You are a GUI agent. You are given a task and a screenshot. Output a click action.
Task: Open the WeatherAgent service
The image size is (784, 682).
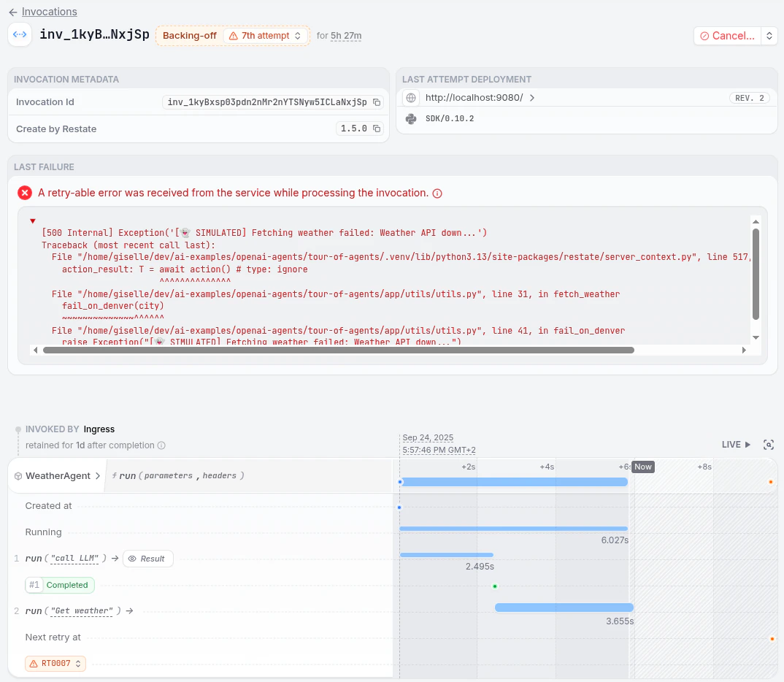tap(58, 476)
